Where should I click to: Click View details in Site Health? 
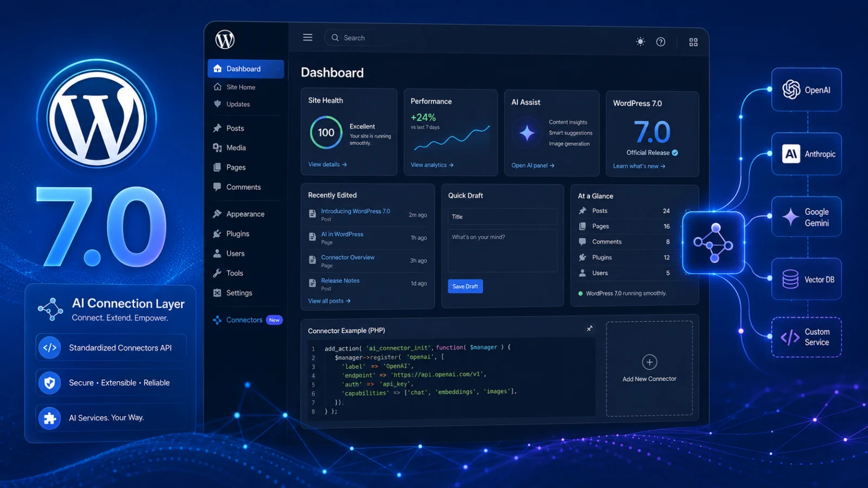327,164
